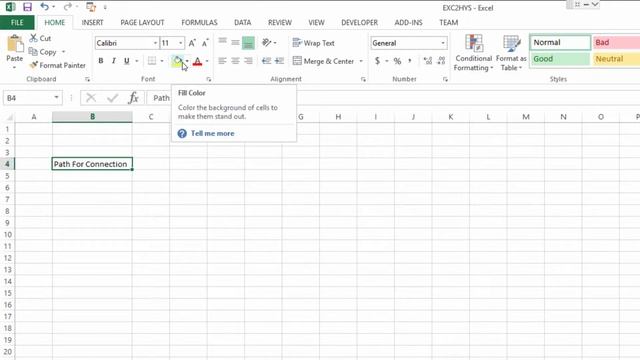This screenshot has width=640, height=360.
Task: Cancel the formula bar entry
Action: tap(91, 98)
